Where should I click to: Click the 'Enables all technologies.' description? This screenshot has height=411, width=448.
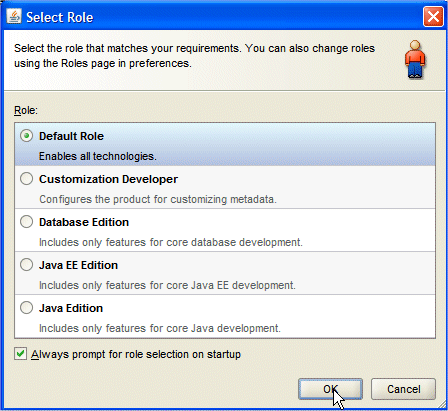point(98,156)
